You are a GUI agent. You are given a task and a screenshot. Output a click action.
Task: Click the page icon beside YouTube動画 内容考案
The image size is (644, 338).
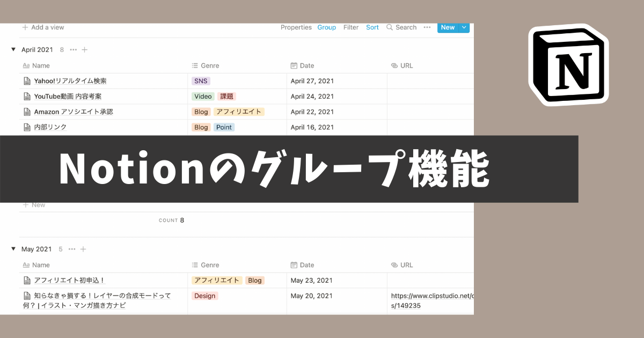coord(27,97)
